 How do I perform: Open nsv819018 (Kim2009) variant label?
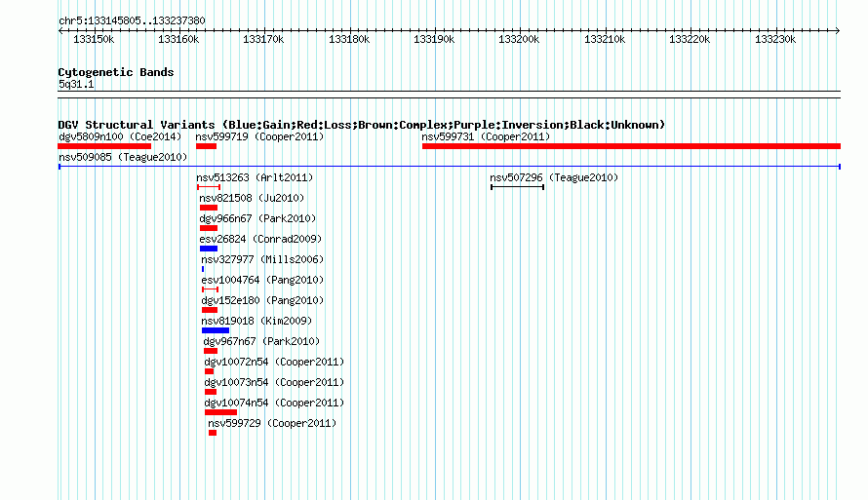click(256, 321)
